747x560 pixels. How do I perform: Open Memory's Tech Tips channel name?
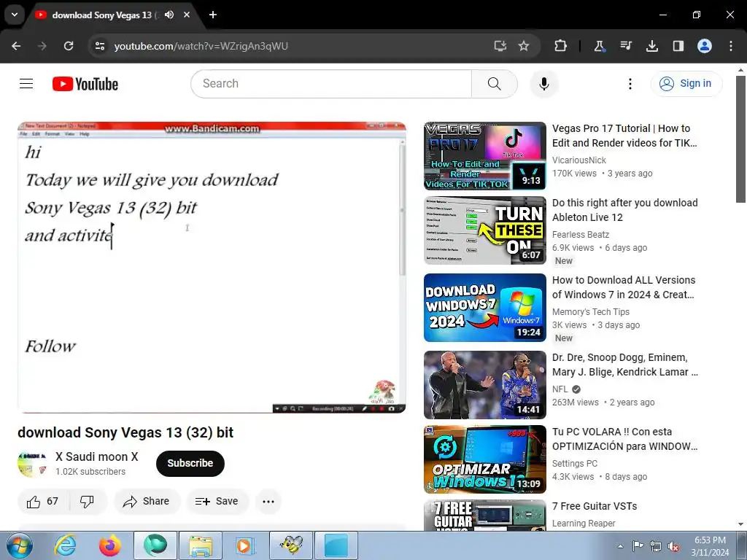pyautogui.click(x=591, y=312)
